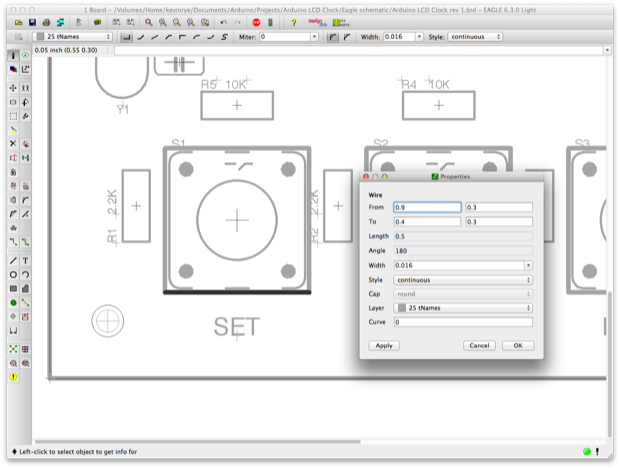Click the red Stop icon
This screenshot has height=468, width=620.
(x=256, y=23)
